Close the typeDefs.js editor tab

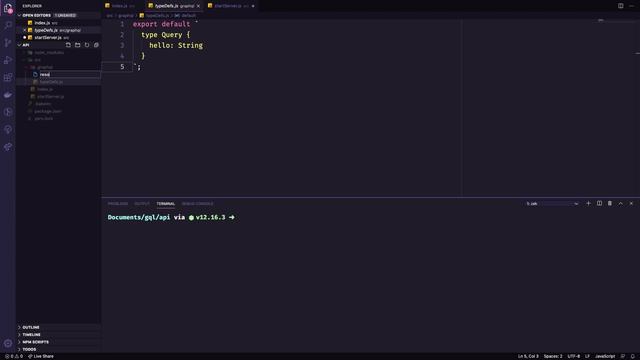pos(198,6)
